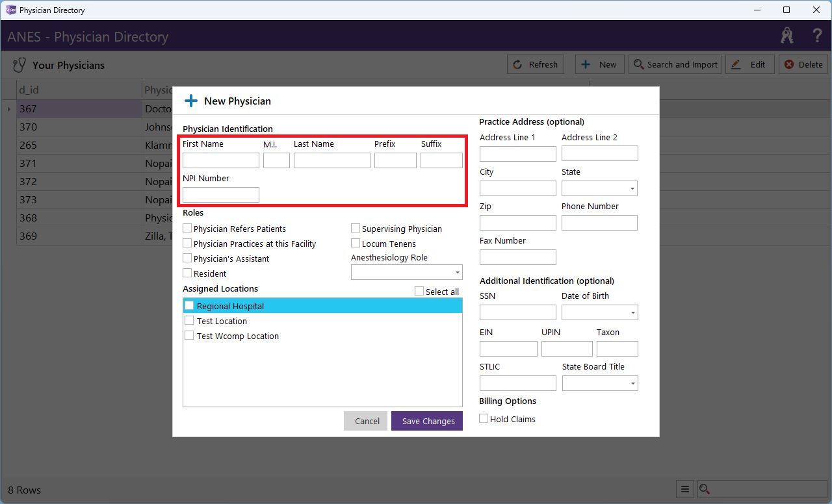Click the Address Line 2 field

click(600, 153)
